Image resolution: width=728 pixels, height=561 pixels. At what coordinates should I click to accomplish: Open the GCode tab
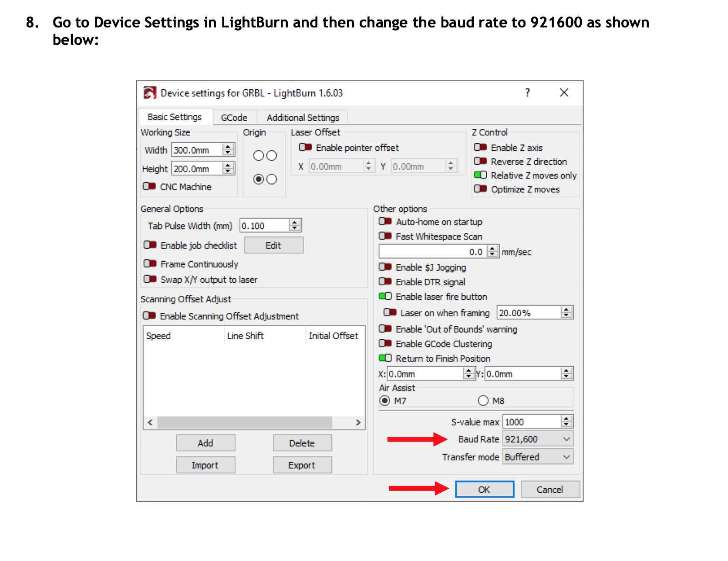[x=234, y=118]
